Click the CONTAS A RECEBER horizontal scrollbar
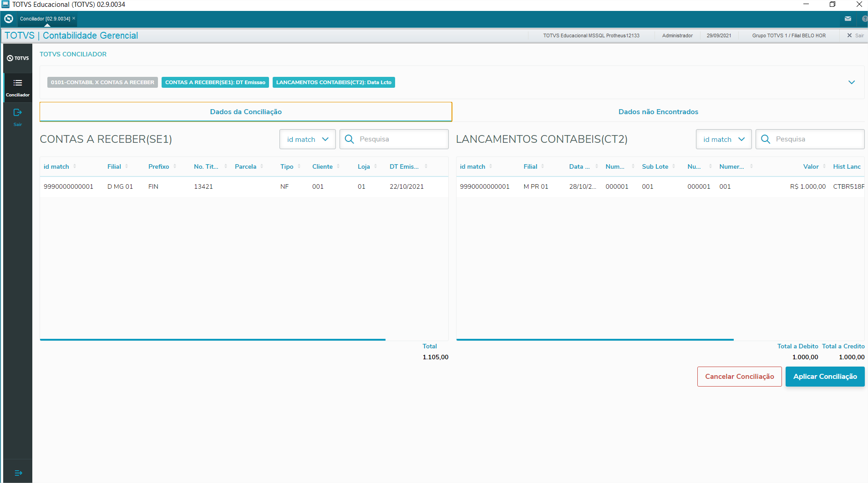 213,339
